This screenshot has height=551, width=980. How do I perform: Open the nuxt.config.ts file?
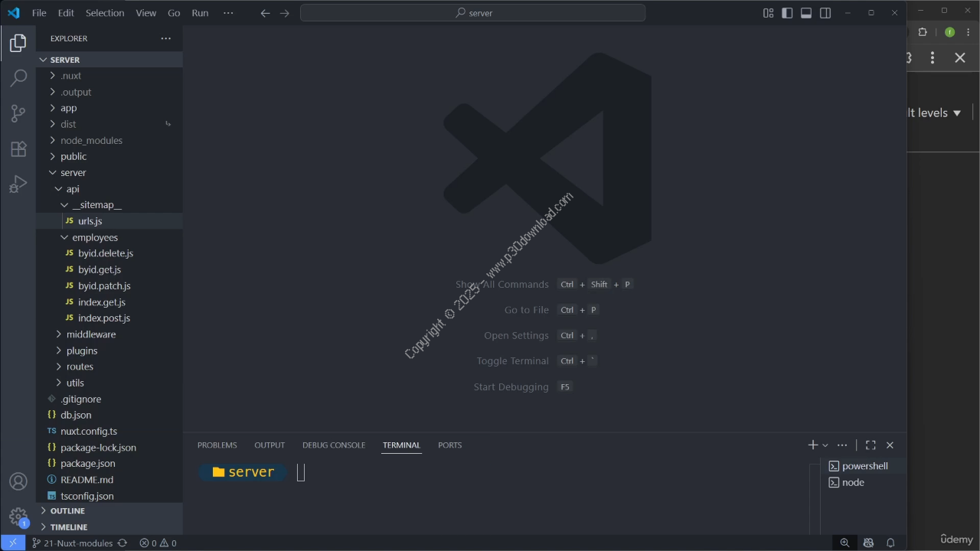pos(89,431)
